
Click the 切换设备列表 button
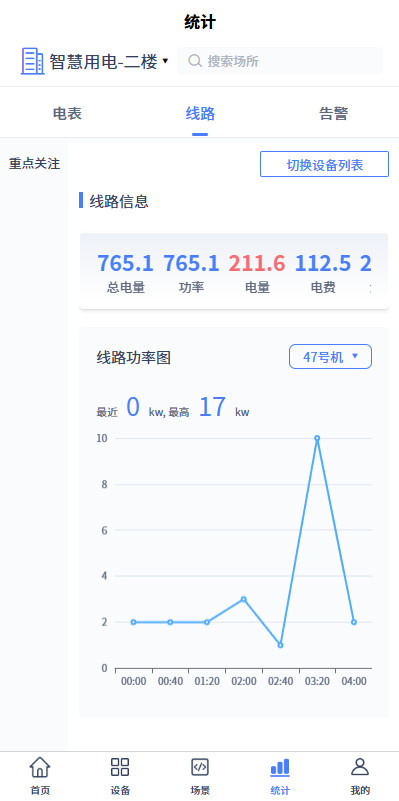point(324,164)
